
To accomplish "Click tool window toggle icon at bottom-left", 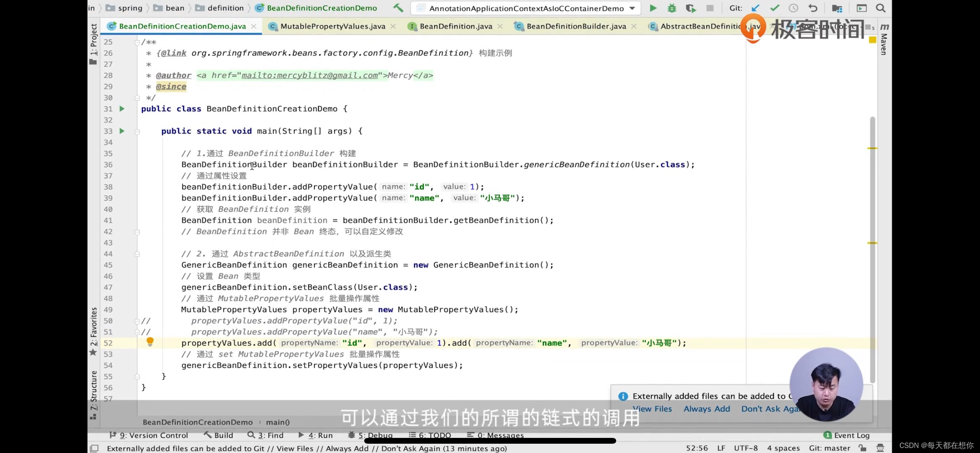I will click(x=94, y=448).
